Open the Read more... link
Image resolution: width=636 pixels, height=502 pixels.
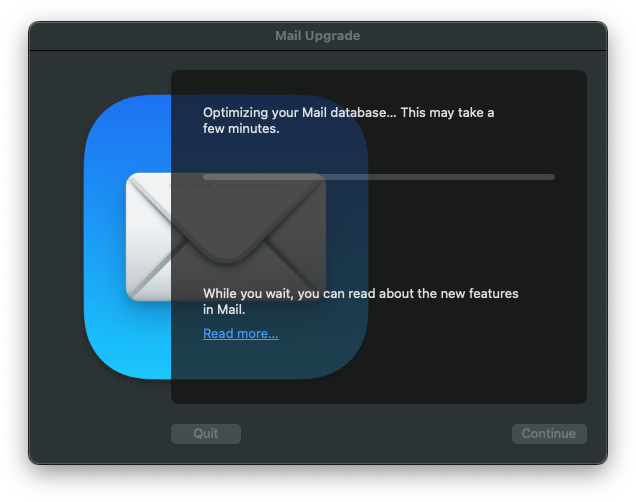(241, 333)
